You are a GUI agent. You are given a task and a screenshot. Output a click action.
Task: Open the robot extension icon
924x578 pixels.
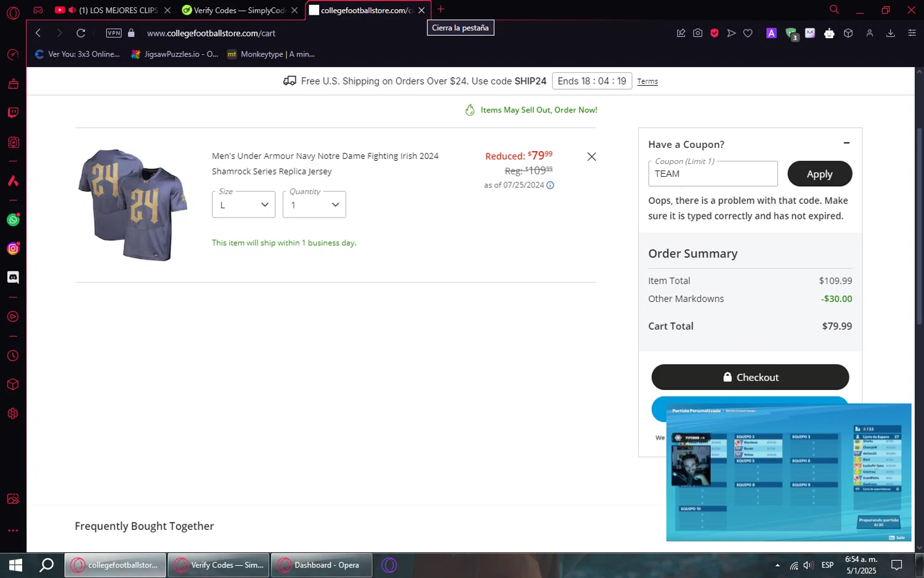pos(829,33)
